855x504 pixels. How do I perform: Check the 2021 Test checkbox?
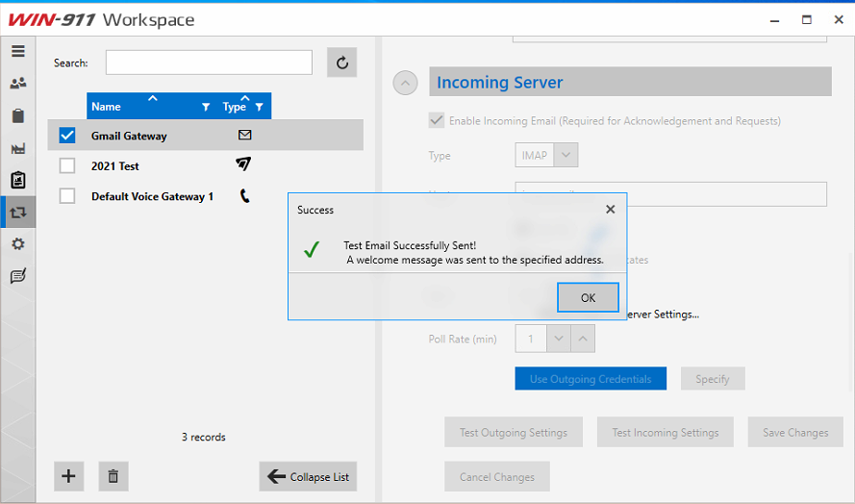coord(67,166)
